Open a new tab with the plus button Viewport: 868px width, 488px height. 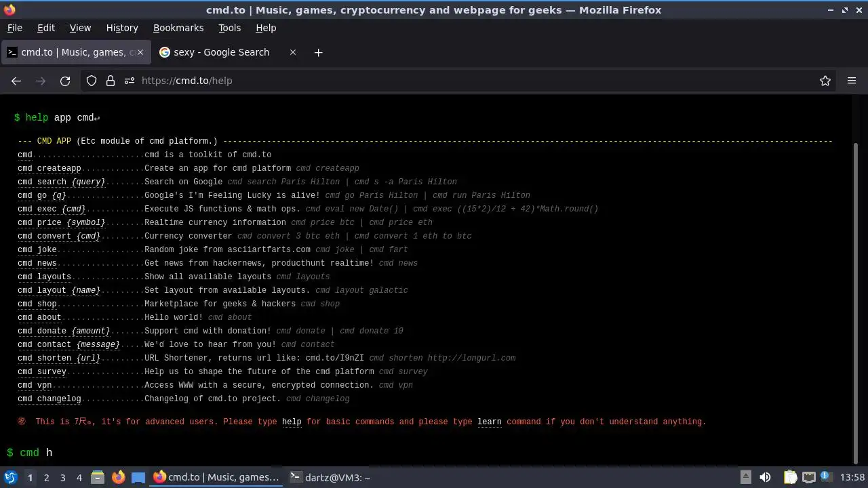[x=318, y=52]
